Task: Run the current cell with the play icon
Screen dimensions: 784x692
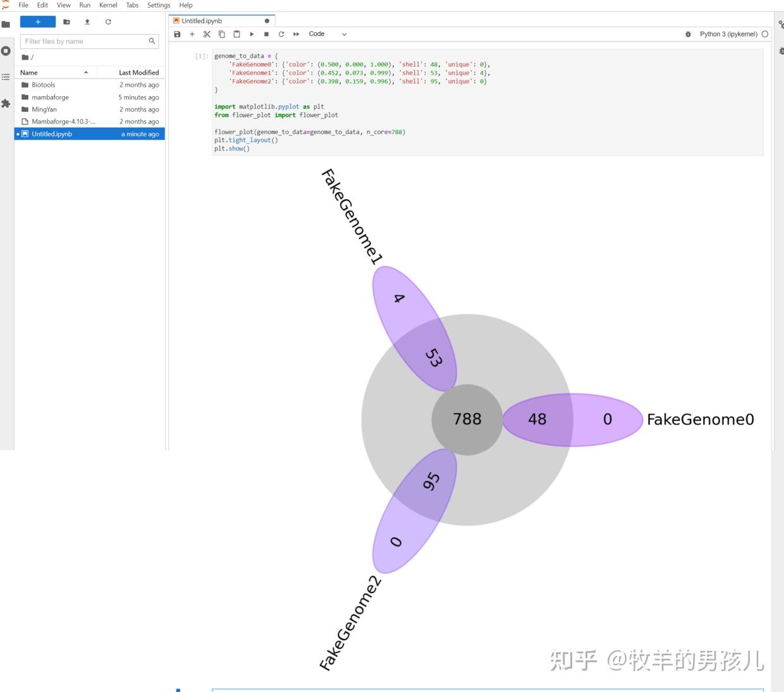Action: tap(252, 34)
